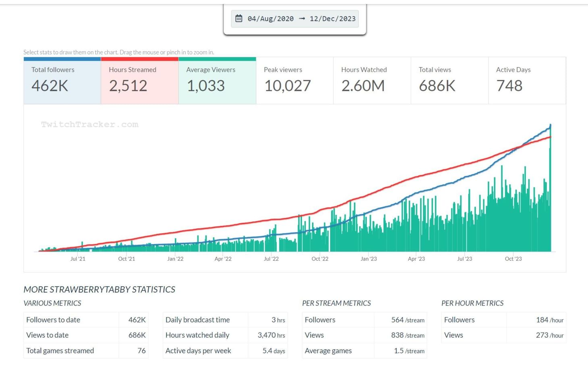Enable the Peak viewers stat tile
This screenshot has height=368, width=588.
click(294, 81)
